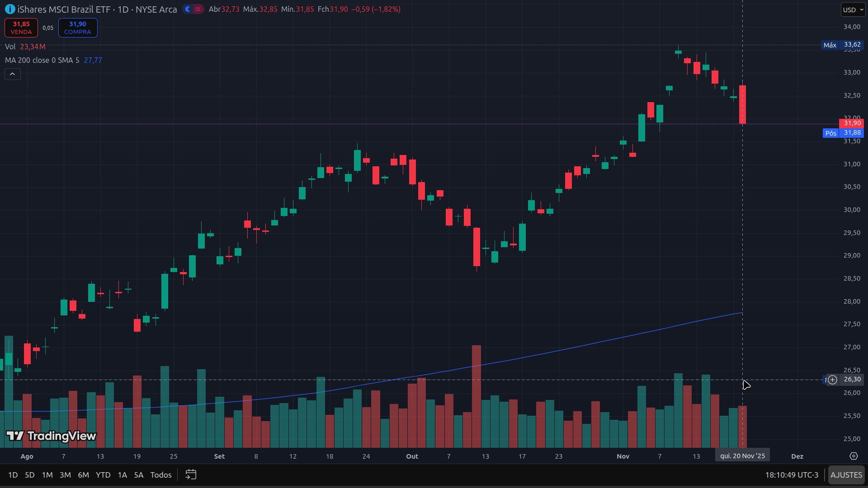Click the pink approximate-data indicator icon
Screen dimensions: 868x488
click(x=198, y=9)
